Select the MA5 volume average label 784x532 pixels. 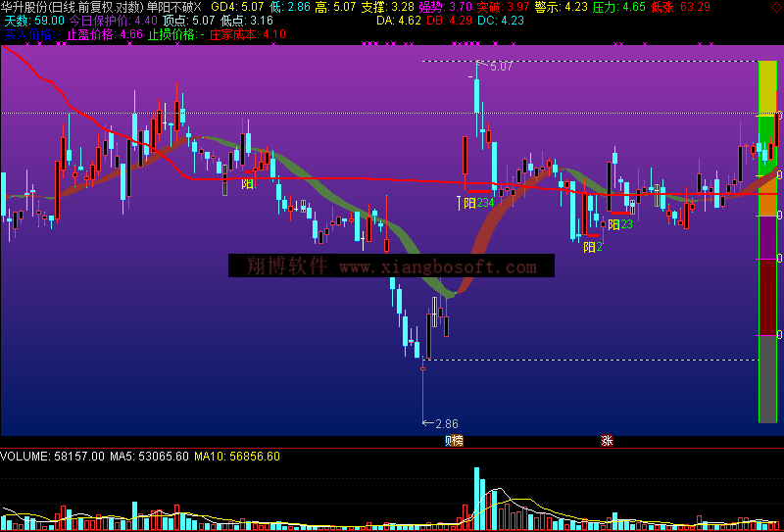click(136, 456)
